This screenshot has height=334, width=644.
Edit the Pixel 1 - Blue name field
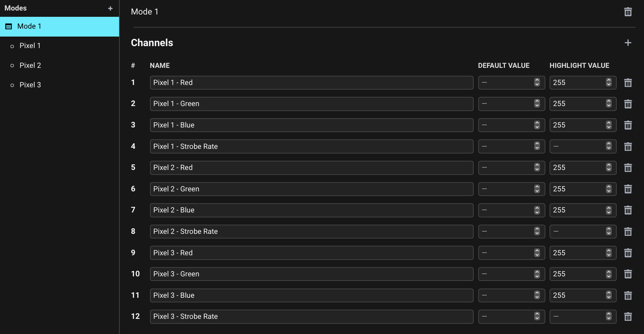(311, 125)
